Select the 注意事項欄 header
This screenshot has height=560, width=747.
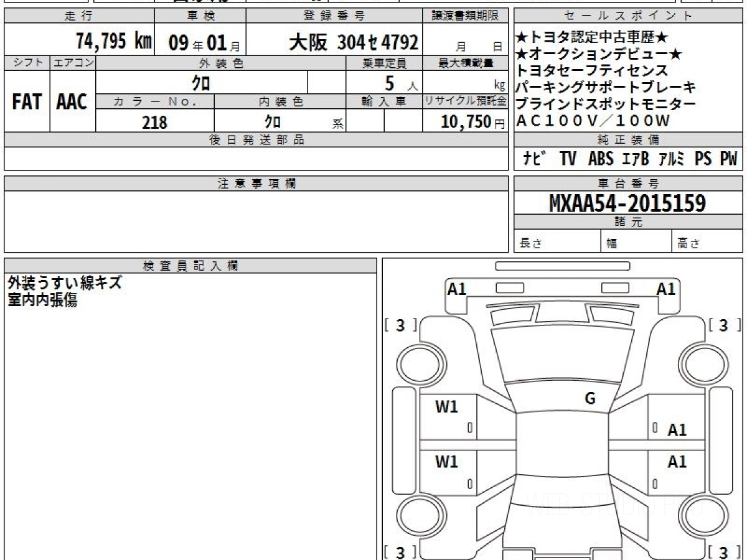point(256,184)
